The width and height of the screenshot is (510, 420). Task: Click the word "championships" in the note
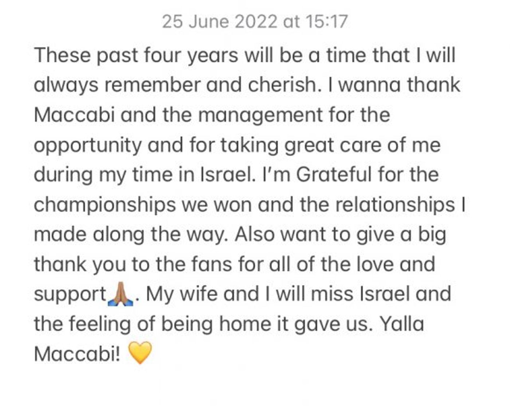click(x=105, y=205)
